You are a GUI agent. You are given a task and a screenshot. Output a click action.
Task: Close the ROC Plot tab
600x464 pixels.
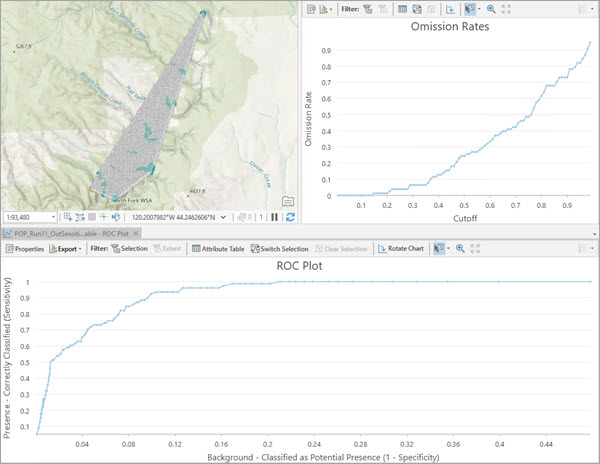(x=139, y=232)
